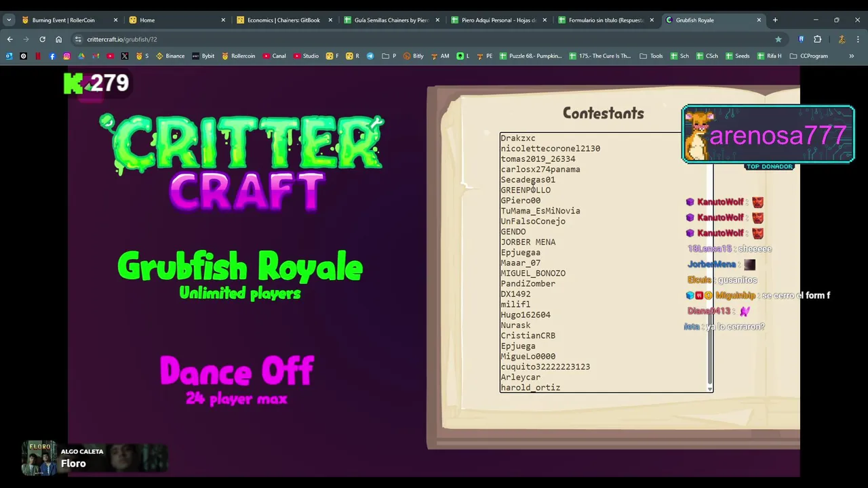Open the Canal YouTube bookmark
The width and height of the screenshot is (868, 488).
tap(275, 56)
